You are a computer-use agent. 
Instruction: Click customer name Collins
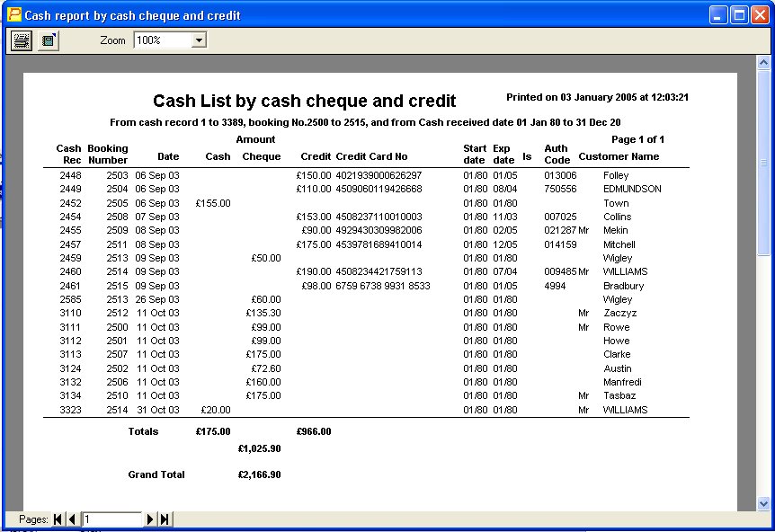coord(618,217)
